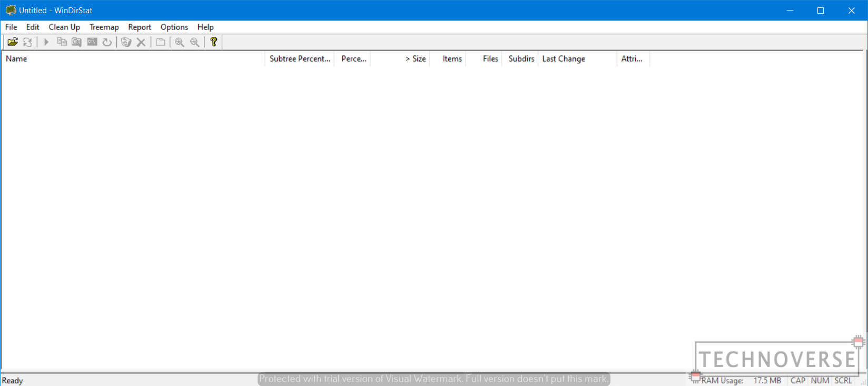Screen dimensions: 868x386
Task: Open the Edit menu
Action: [33, 27]
